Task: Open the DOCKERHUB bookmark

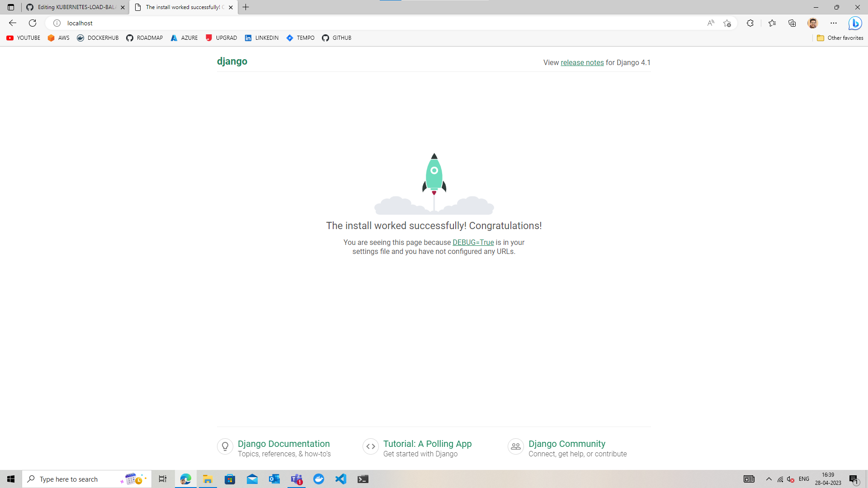Action: coord(98,38)
